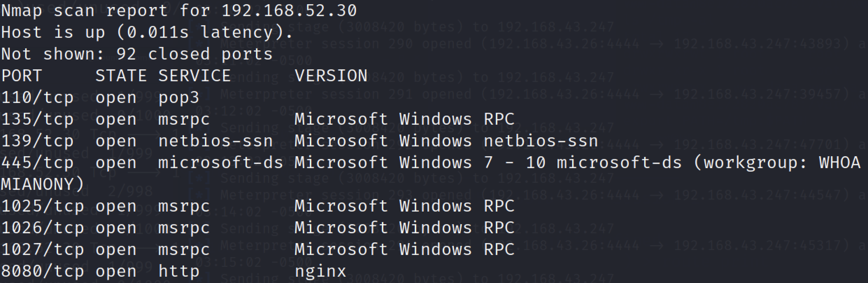Screen dimensions: 868x283
Task: Click the 8080/tcp port entry
Action: [x=42, y=271]
